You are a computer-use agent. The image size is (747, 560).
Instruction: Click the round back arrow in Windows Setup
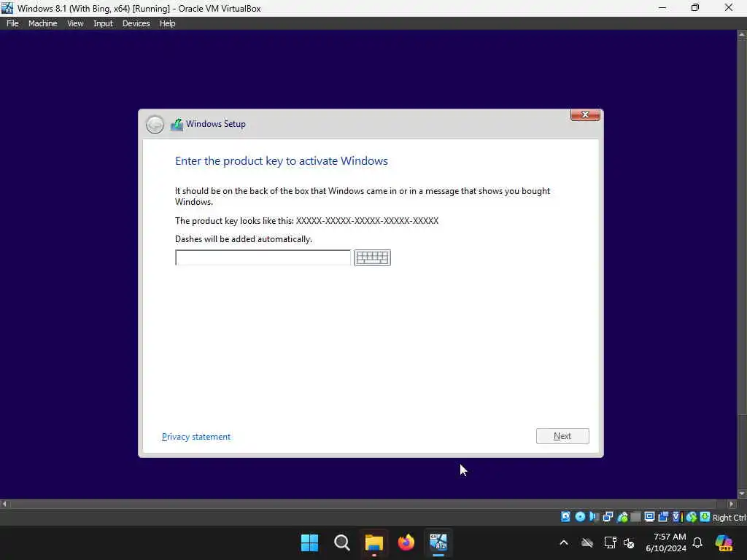click(155, 125)
